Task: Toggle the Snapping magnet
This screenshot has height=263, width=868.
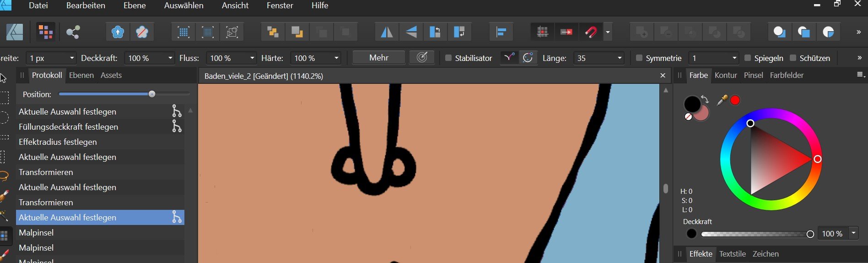Action: pos(591,32)
